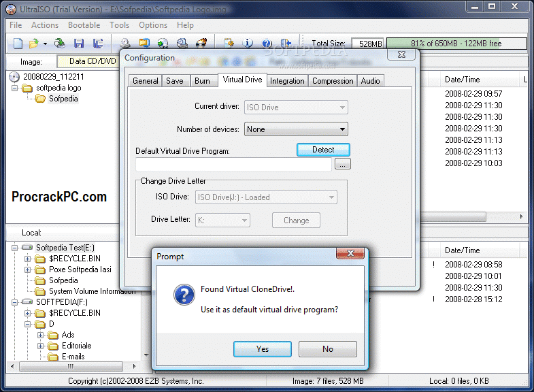Expand the Poxe Softpedia Iasi folder
The width and height of the screenshot is (534, 392).
click(x=28, y=269)
